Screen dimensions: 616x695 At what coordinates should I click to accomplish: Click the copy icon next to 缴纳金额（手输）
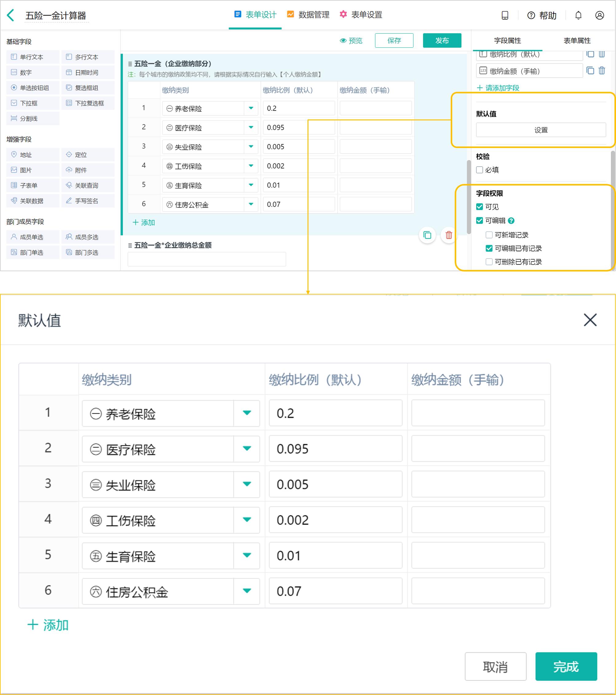[x=590, y=71]
